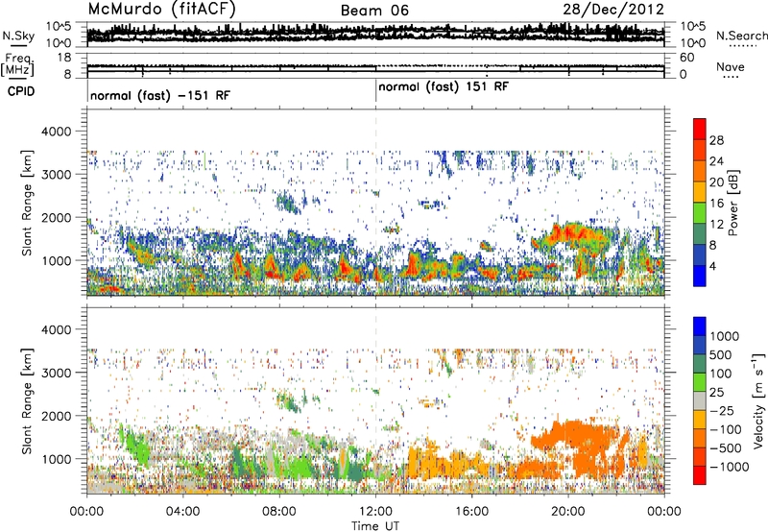Screen dimensions: 768x532
Task: Click the 'N.Sky' legend label
Action: pyautogui.click(x=18, y=36)
